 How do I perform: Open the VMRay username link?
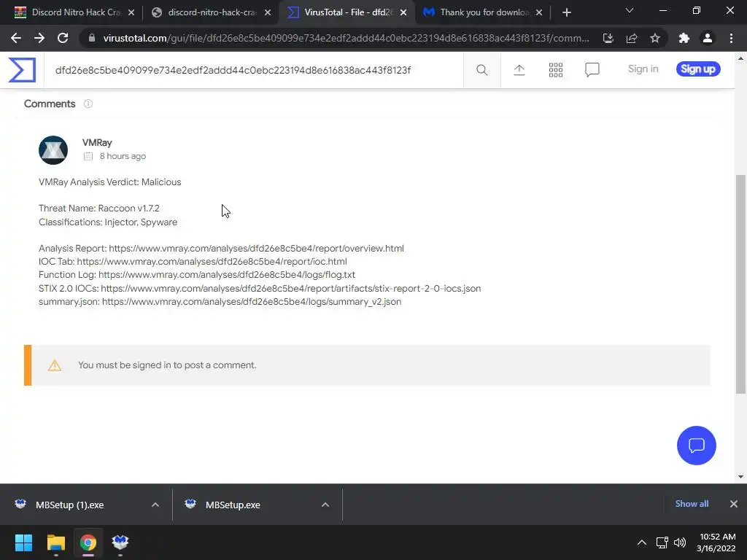pyautogui.click(x=97, y=143)
